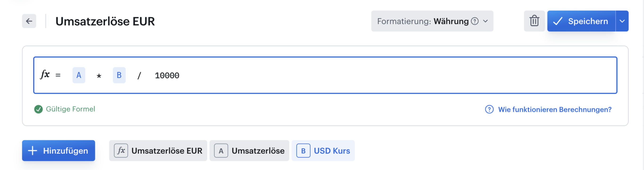Delete the metric using trash icon
The height and width of the screenshot is (170, 644).
[x=534, y=21]
